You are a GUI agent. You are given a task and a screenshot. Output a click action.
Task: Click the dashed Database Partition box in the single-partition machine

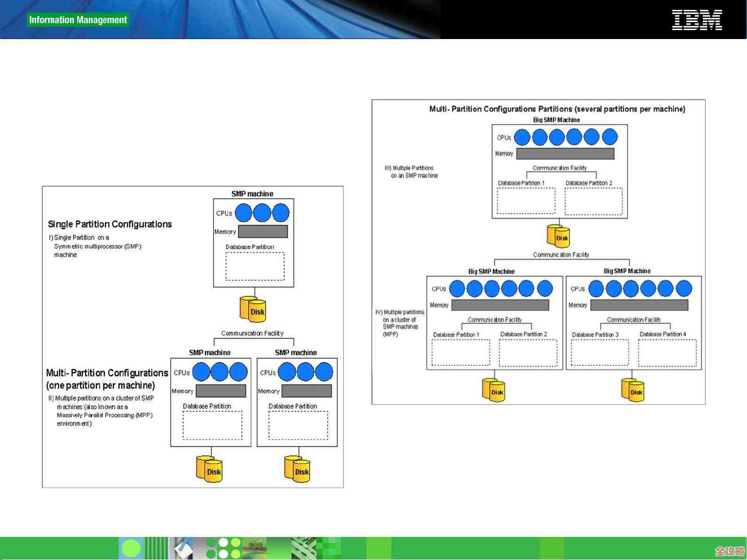255,266
